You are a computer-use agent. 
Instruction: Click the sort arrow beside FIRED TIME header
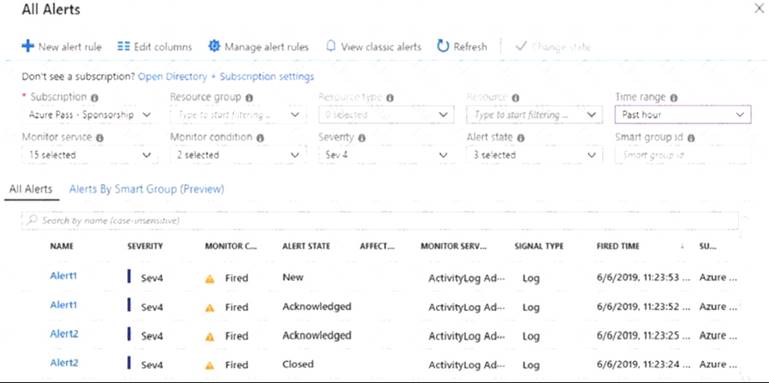tap(682, 247)
